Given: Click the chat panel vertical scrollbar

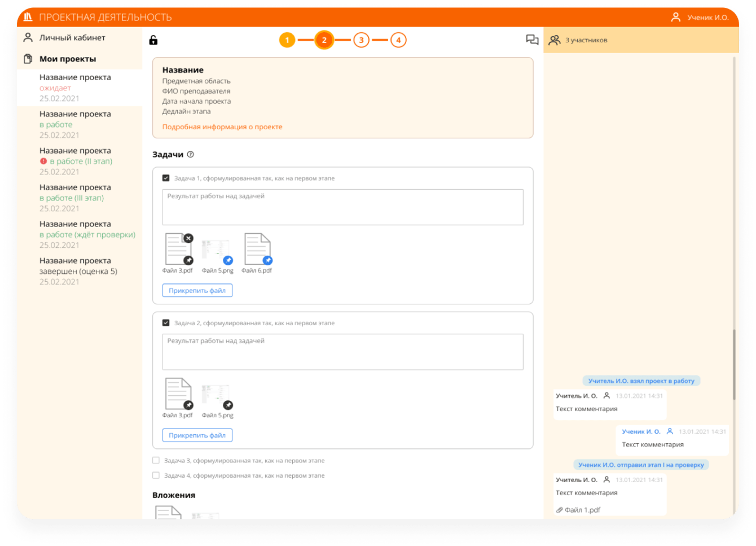Looking at the screenshot, I should tap(734, 364).
